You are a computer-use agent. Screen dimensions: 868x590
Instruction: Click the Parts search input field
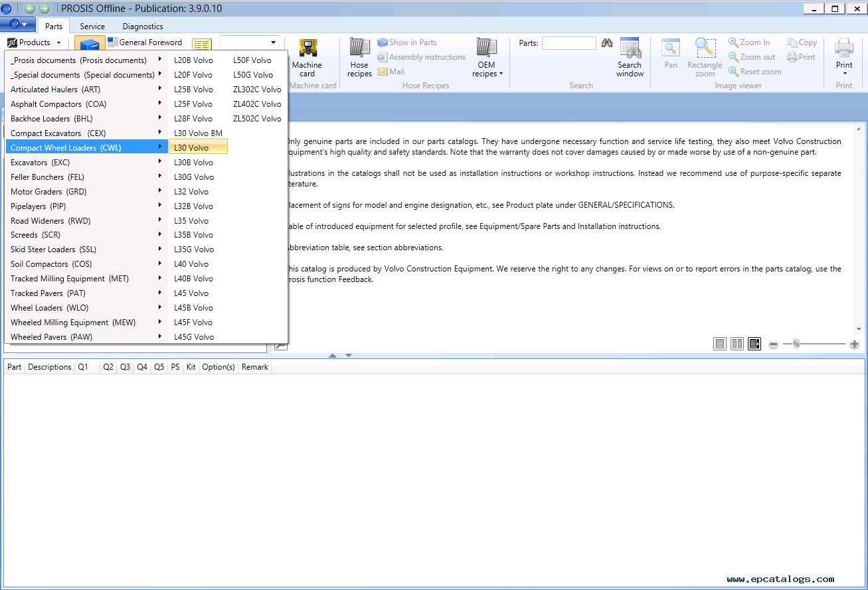569,43
